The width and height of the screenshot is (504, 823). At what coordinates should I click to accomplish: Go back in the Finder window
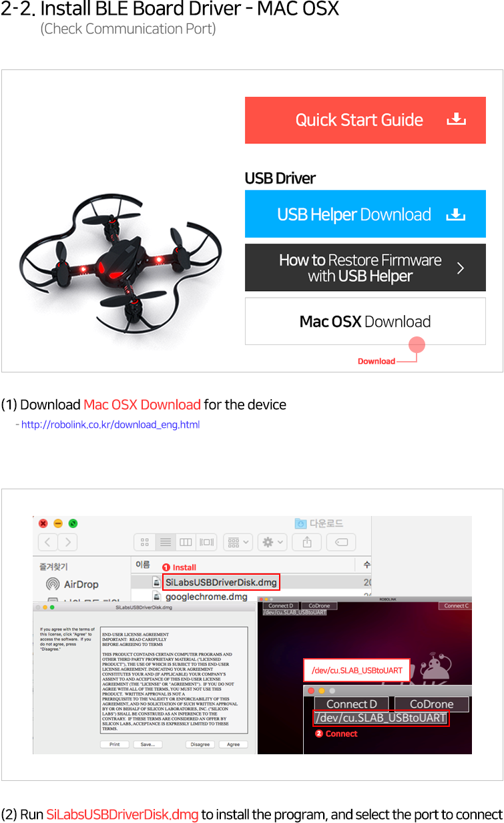pyautogui.click(x=48, y=542)
